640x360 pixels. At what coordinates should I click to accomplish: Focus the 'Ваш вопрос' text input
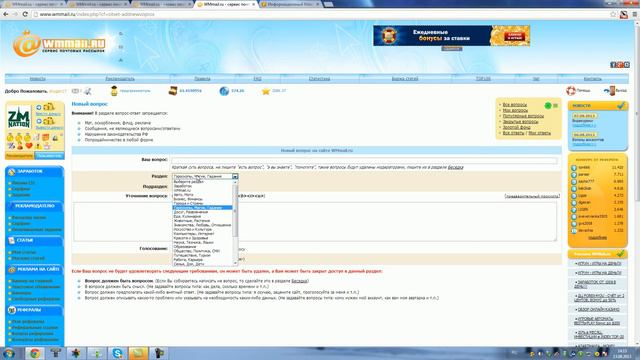[364, 160]
